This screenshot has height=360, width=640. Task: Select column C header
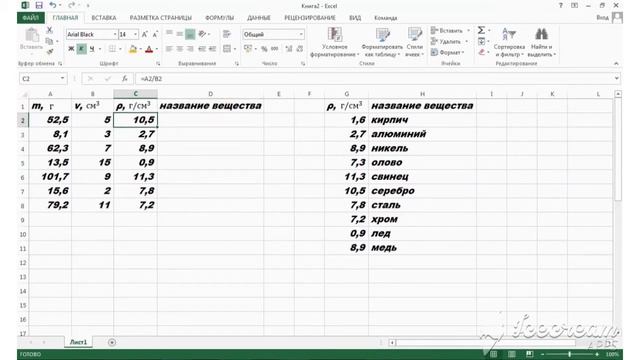(136, 94)
